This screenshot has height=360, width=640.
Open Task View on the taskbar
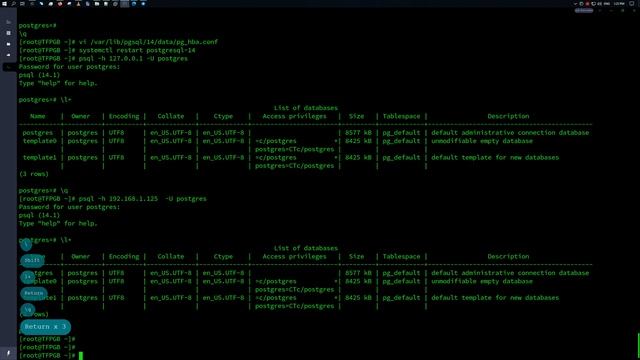[22, 4]
